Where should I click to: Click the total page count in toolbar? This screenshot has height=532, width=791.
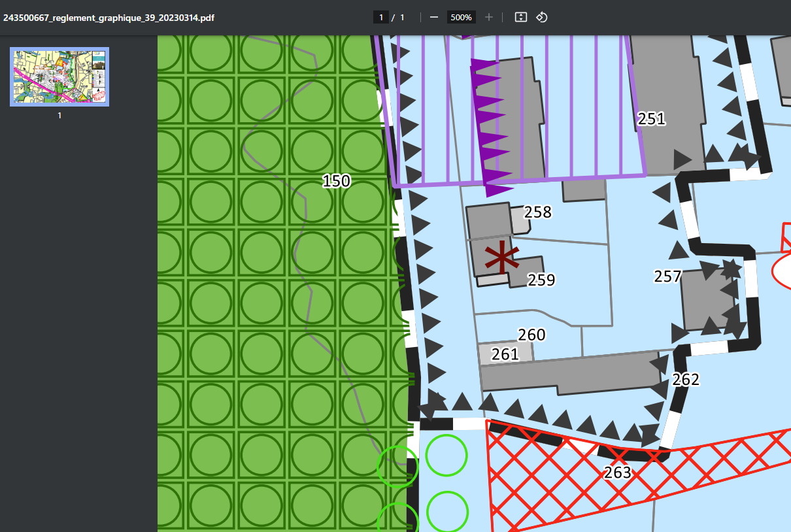(x=402, y=17)
